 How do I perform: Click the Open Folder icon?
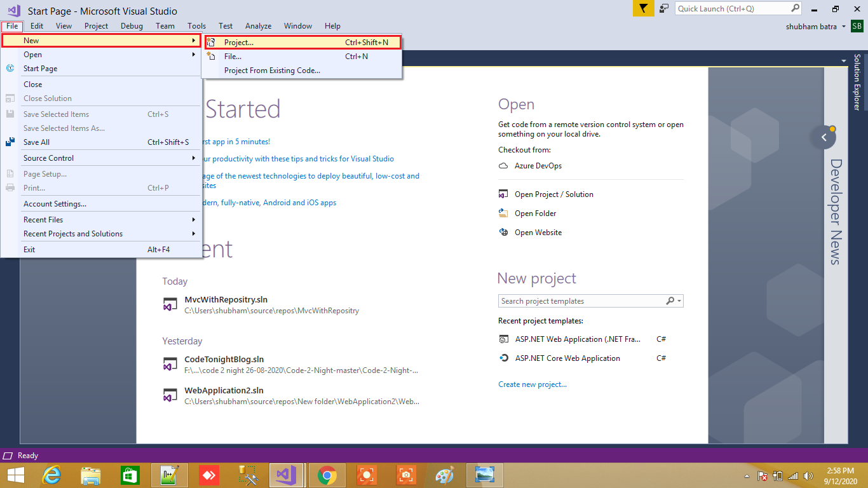coord(503,213)
